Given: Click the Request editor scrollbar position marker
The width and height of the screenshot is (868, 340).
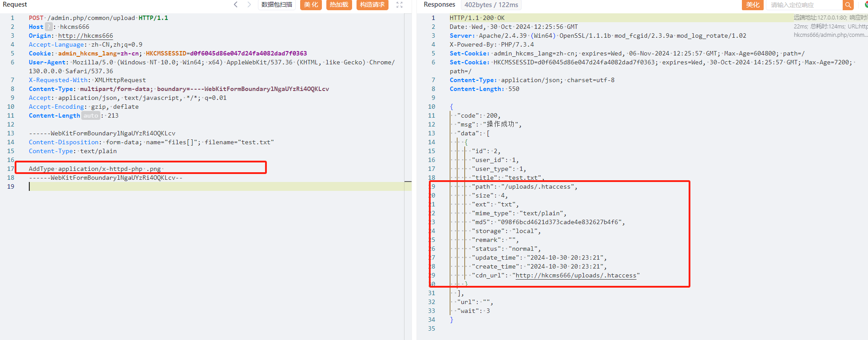Looking at the screenshot, I should (408, 182).
